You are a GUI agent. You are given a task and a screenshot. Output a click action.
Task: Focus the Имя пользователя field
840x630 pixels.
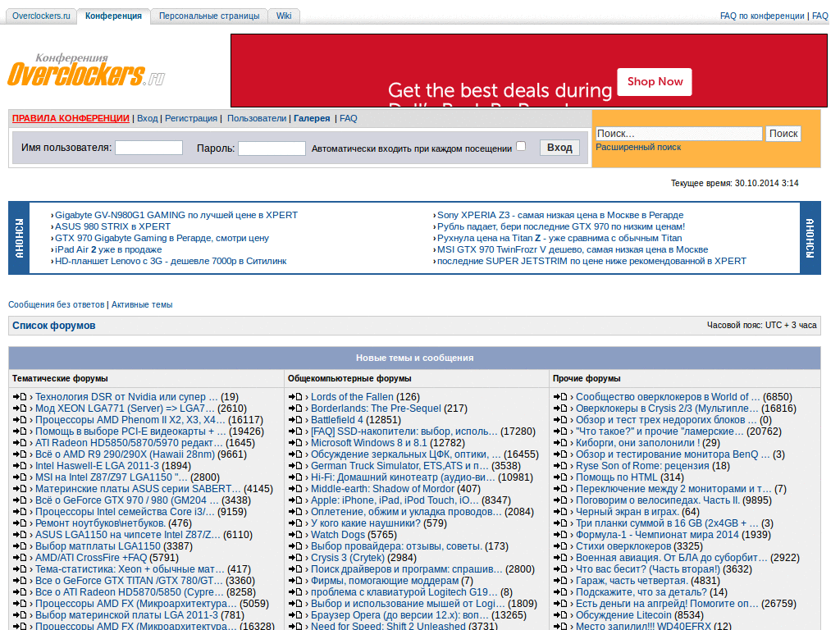point(149,148)
